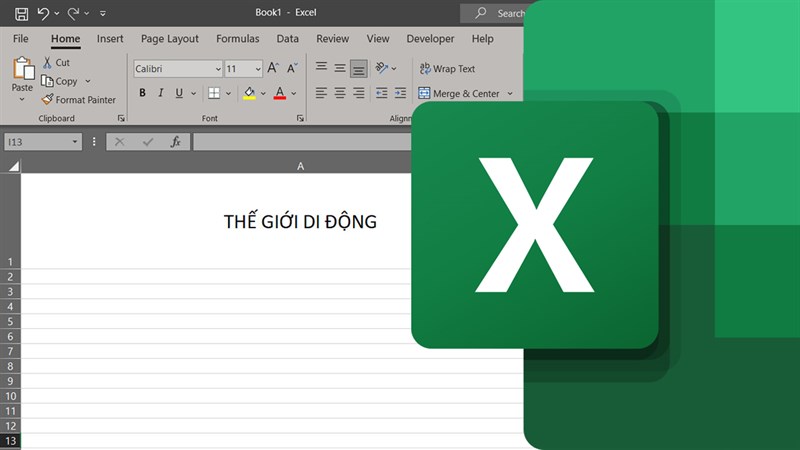Toggle Bold formatting

(142, 93)
